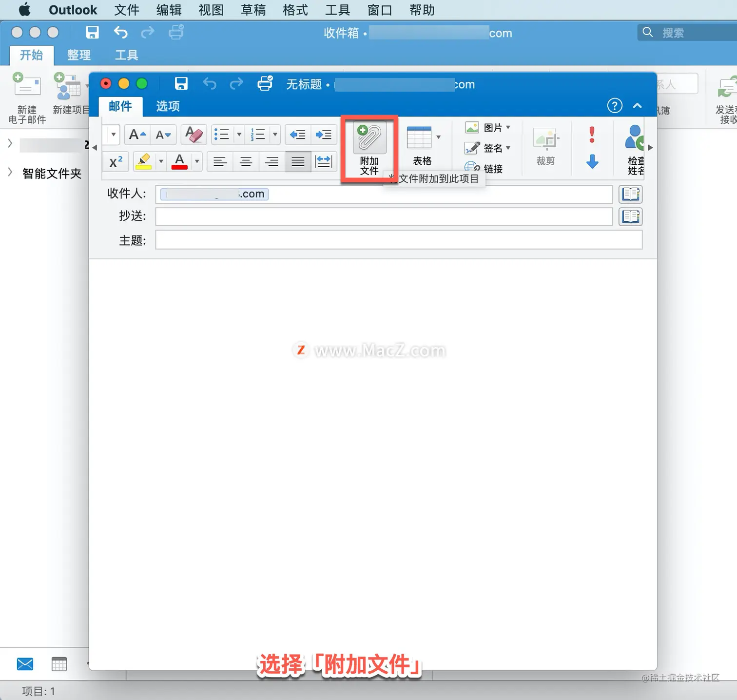
Task: Align text to the left
Action: [220, 162]
